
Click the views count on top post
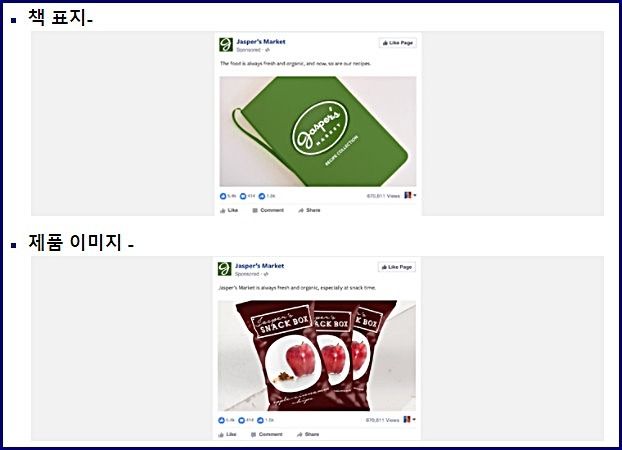pyautogui.click(x=383, y=196)
